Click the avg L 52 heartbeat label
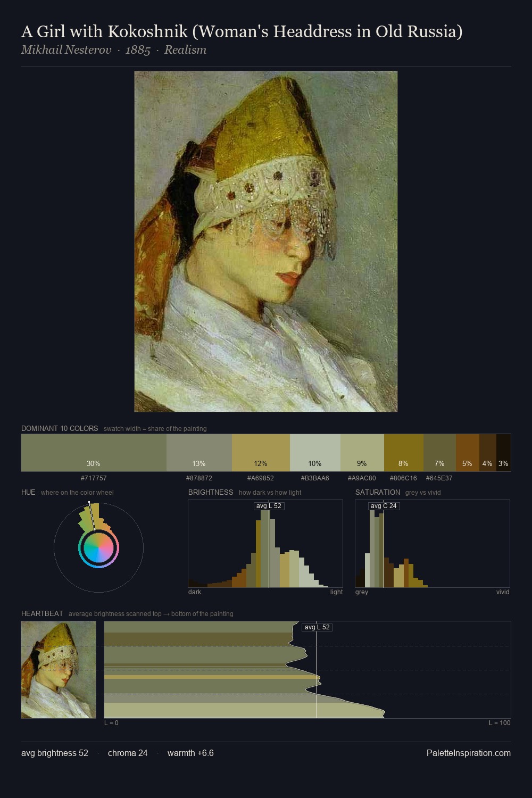The height and width of the screenshot is (798, 532). pos(317,627)
